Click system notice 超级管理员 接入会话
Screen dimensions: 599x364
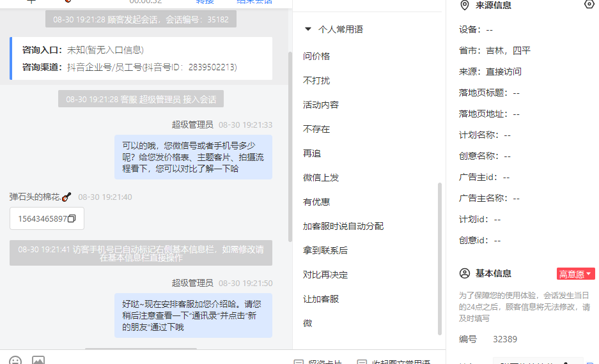coord(141,99)
